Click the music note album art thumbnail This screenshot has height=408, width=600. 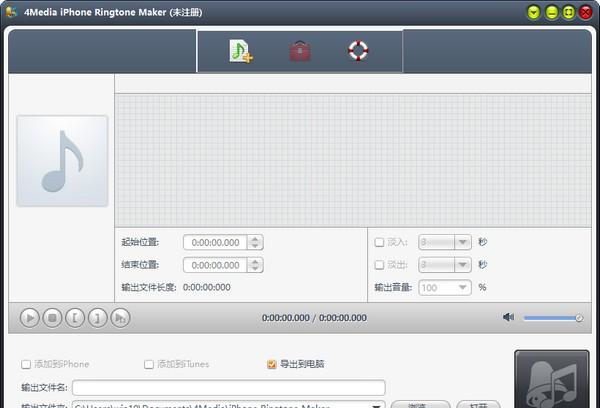coord(62,161)
